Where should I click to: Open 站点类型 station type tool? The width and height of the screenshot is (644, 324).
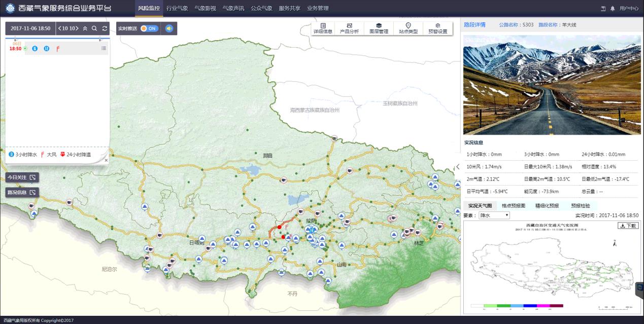[408, 28]
